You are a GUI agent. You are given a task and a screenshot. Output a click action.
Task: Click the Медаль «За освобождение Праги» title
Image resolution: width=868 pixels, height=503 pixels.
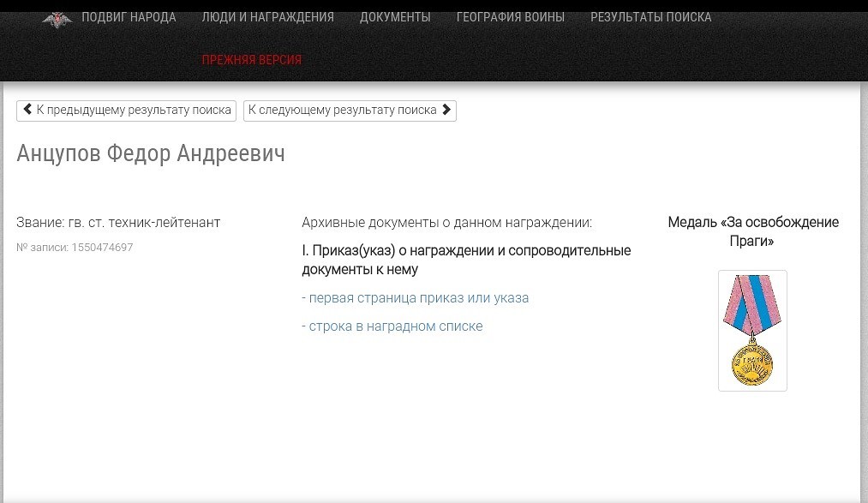pyautogui.click(x=752, y=231)
